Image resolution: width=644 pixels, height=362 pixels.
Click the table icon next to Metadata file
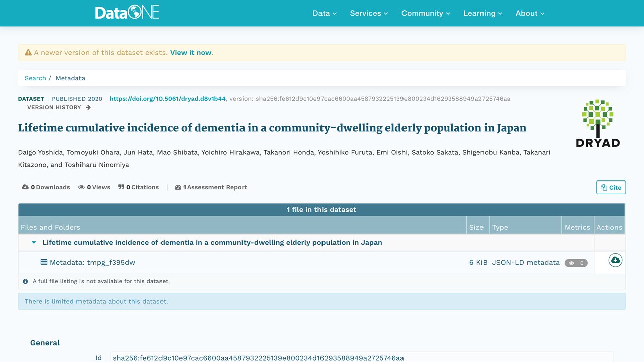click(44, 262)
